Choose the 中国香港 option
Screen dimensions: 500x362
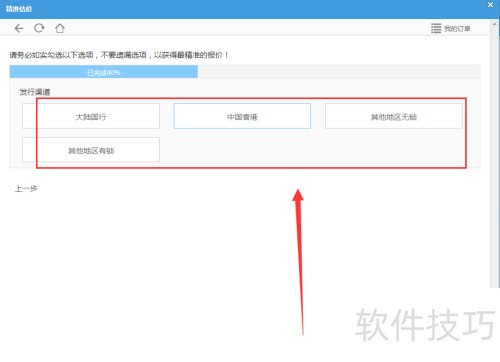pos(242,116)
